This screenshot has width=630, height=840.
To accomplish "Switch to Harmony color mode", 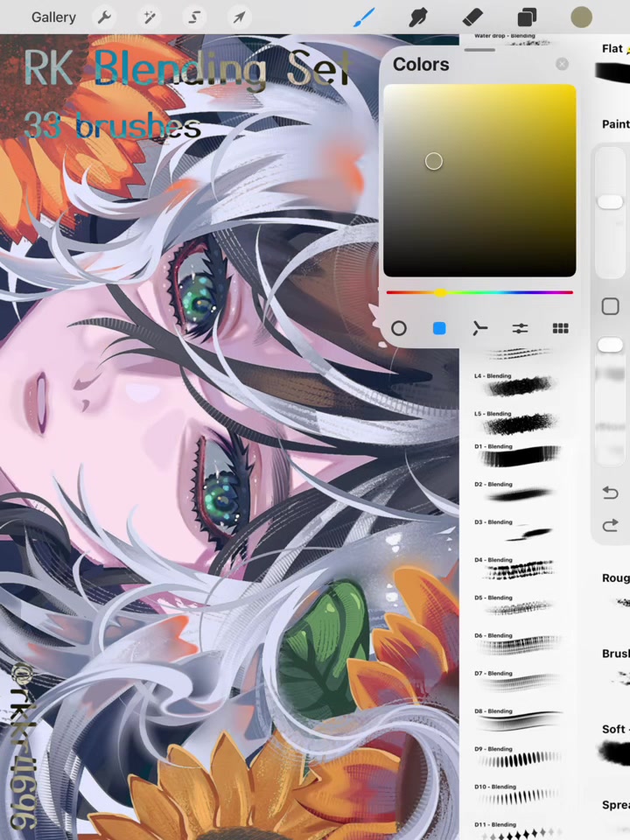I will coord(479,328).
